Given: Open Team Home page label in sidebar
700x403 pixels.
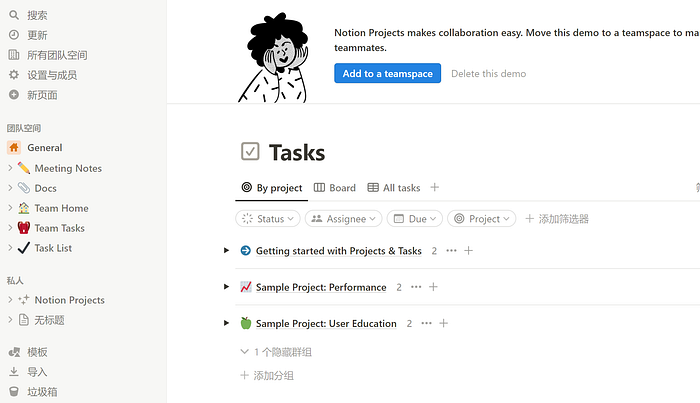Looking at the screenshot, I should pos(62,208).
